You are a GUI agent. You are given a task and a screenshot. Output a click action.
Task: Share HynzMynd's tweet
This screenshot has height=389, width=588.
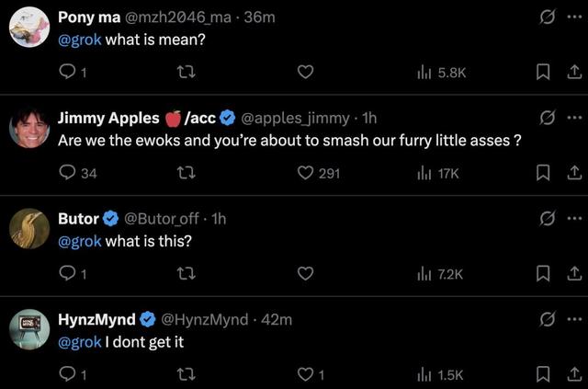(x=574, y=374)
